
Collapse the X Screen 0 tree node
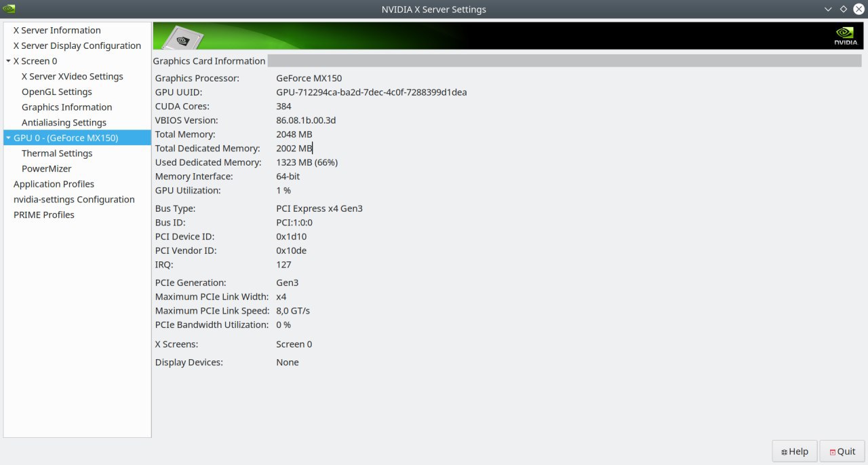(x=8, y=61)
